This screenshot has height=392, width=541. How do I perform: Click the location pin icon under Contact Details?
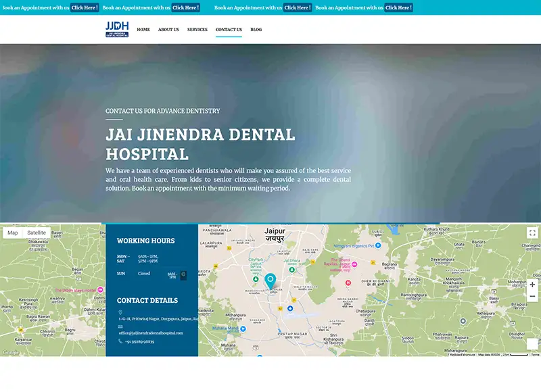120,312
